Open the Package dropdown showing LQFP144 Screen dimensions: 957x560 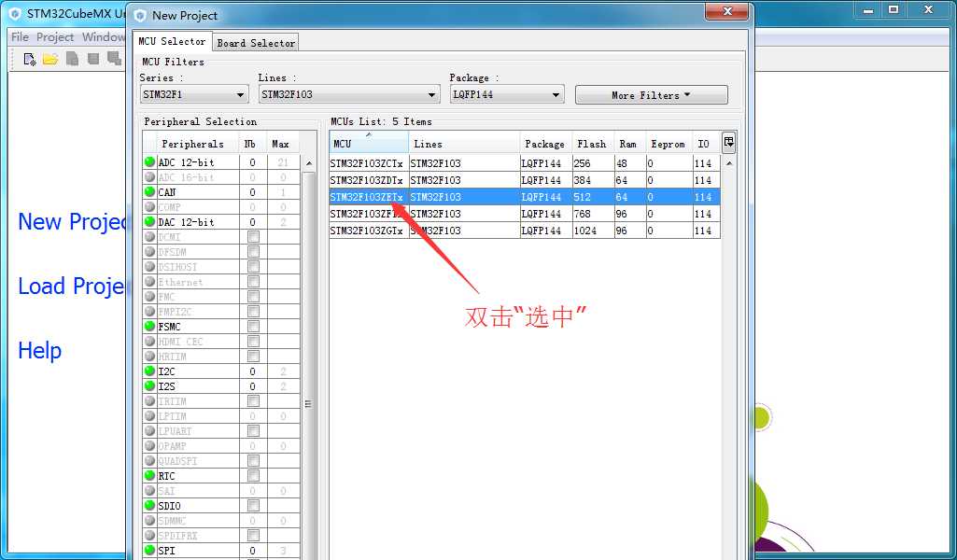(x=507, y=94)
